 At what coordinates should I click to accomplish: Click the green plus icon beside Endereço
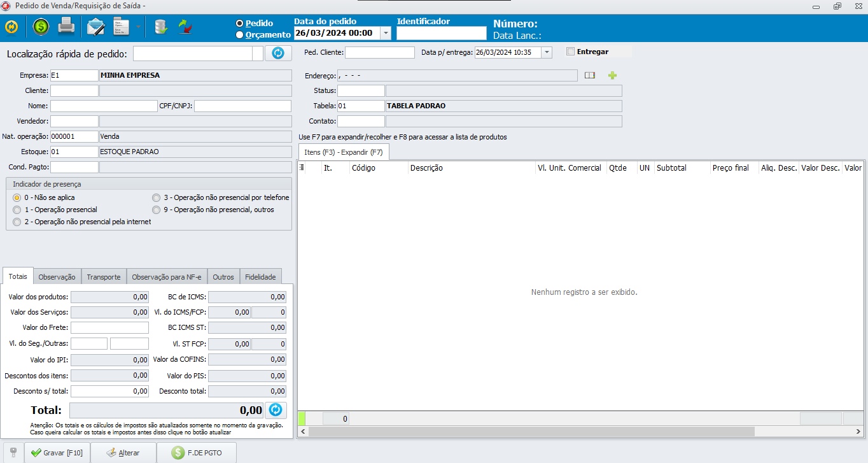(x=612, y=76)
